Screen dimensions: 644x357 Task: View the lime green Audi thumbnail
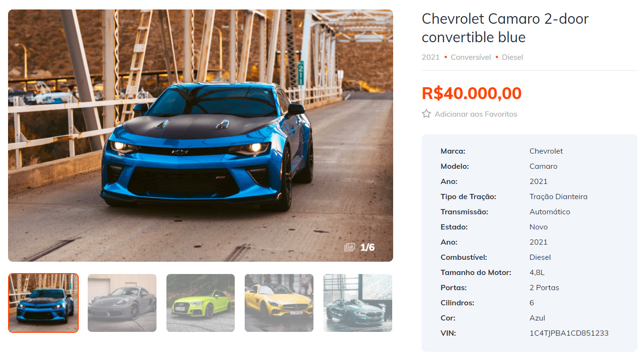point(201,303)
